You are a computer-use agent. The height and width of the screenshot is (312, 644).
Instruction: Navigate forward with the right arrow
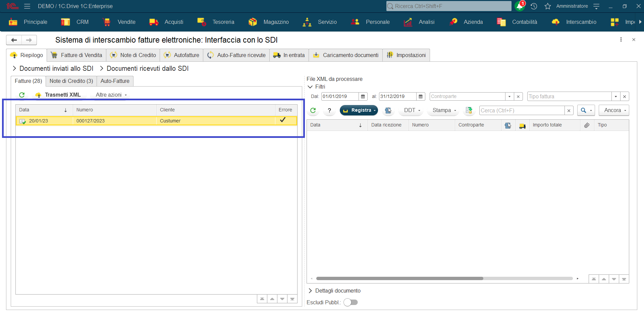[x=29, y=40]
